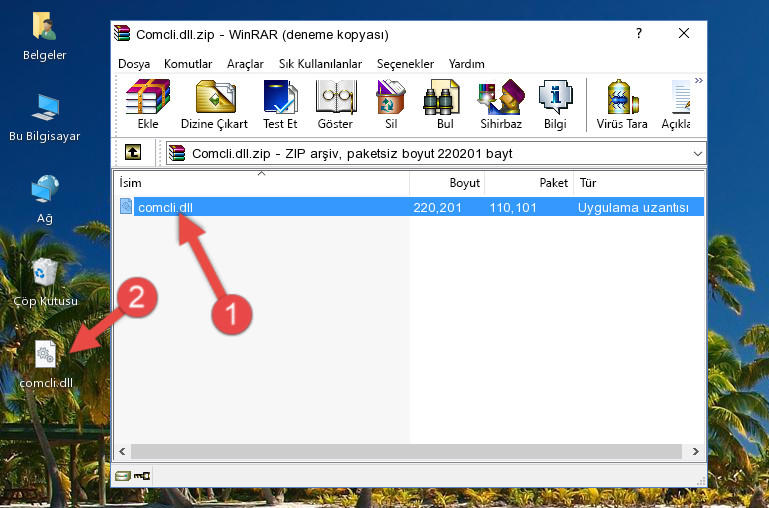Click the partly hidden Açıkla comment icon
The width and height of the screenshot is (769, 508).
pos(676,104)
